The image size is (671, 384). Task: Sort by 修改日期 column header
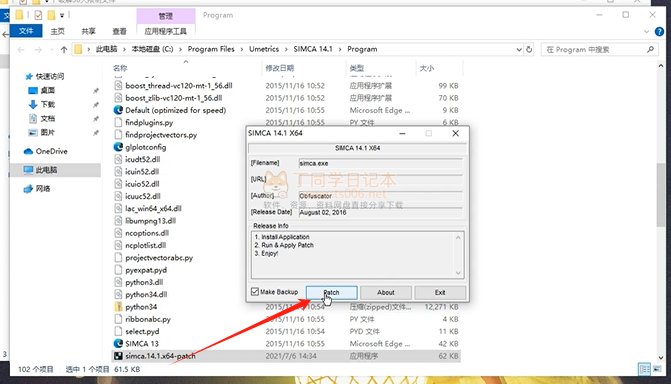coord(279,68)
